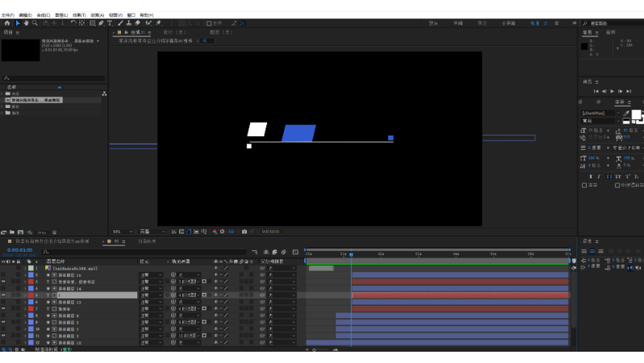Toggle visibility eye of layer 3
Viewport: 644px width, 363px height.
(x=4, y=282)
